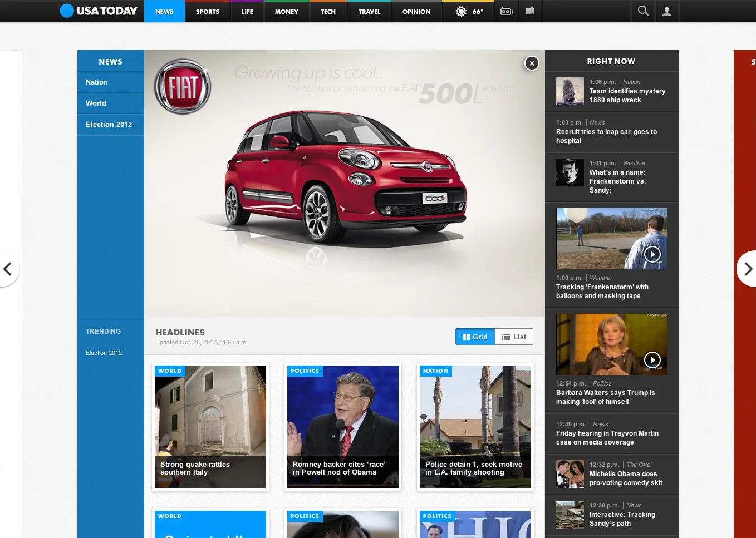Select Nation in News sidebar
756x538 pixels.
pos(111,82)
